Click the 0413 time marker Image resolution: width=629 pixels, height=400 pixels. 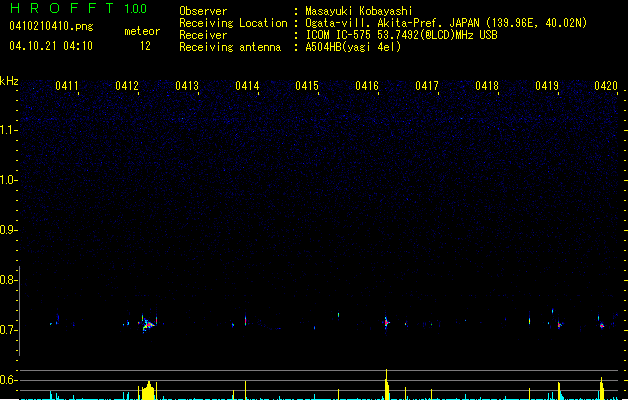187,86
